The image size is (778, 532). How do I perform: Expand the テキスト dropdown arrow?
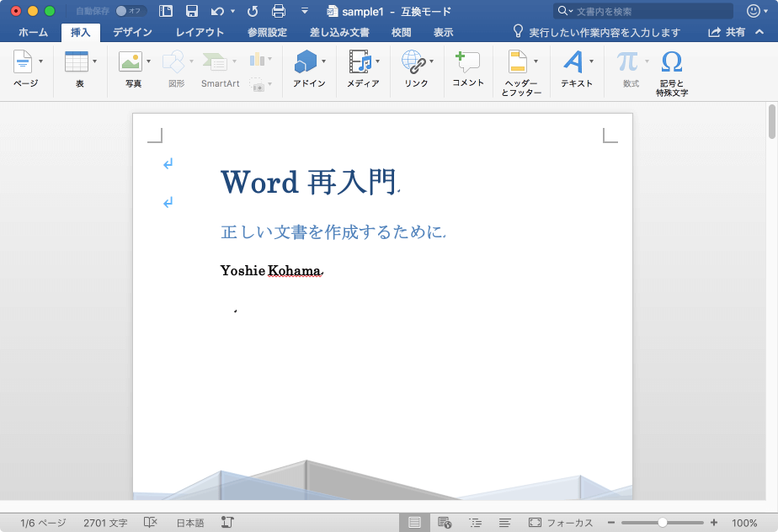pyautogui.click(x=591, y=61)
